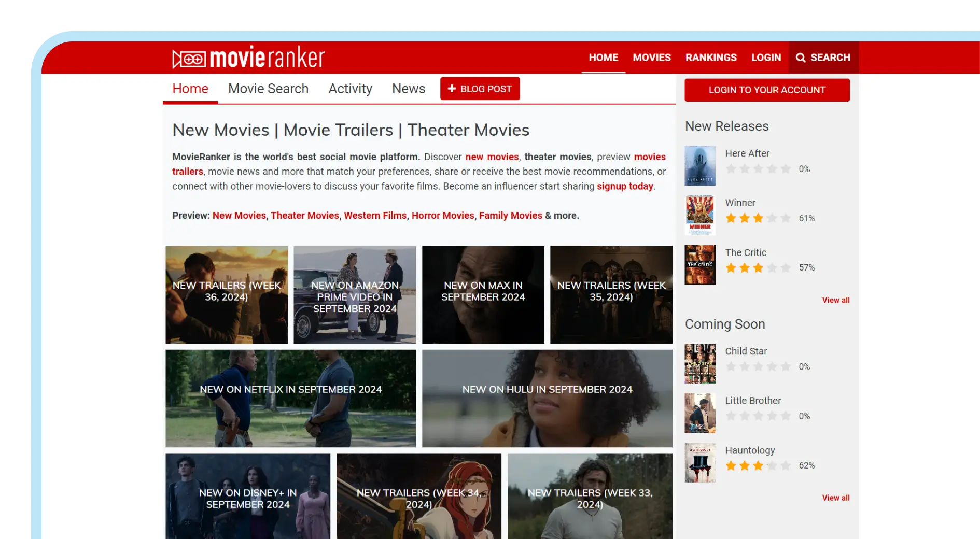Open New on Amazon Prime Video tile

coord(355,295)
